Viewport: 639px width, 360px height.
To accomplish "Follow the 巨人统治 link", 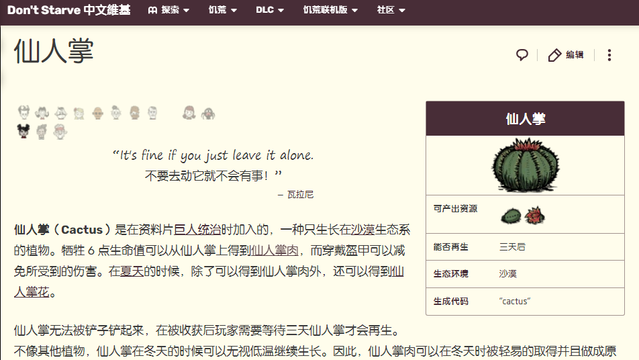I will point(197,230).
